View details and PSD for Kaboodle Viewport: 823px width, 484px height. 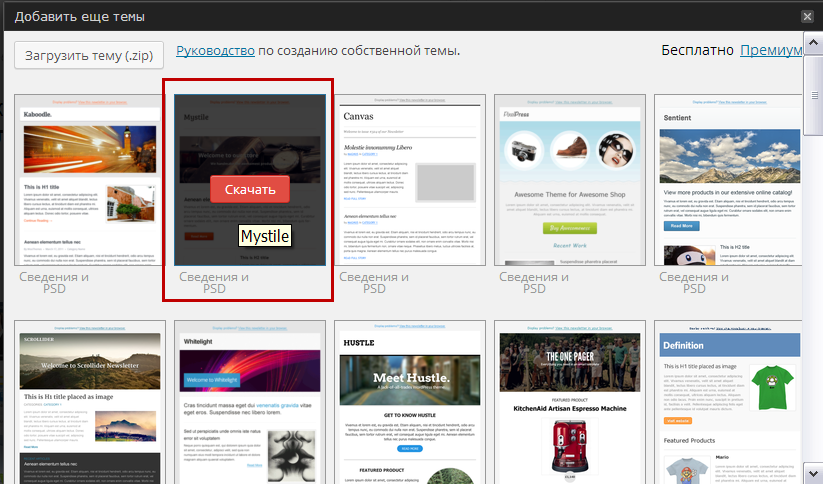[x=54, y=282]
